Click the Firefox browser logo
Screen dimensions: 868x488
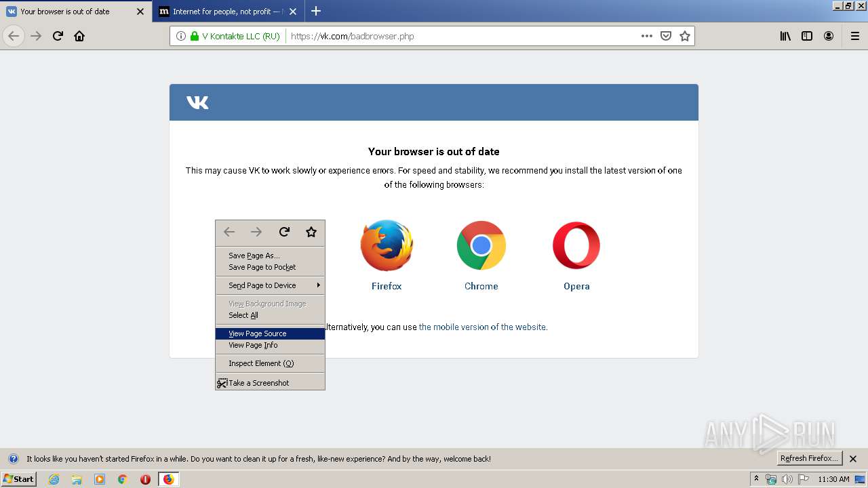click(x=387, y=245)
